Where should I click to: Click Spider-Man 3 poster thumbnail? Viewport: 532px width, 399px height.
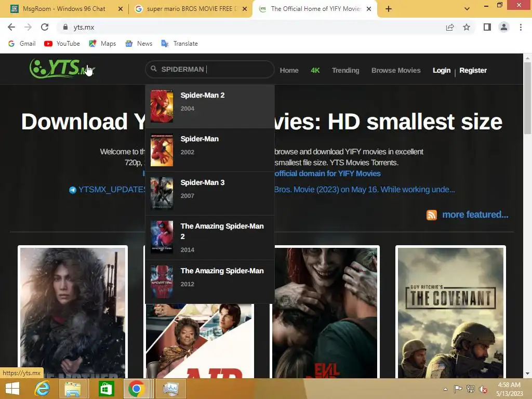(x=162, y=193)
